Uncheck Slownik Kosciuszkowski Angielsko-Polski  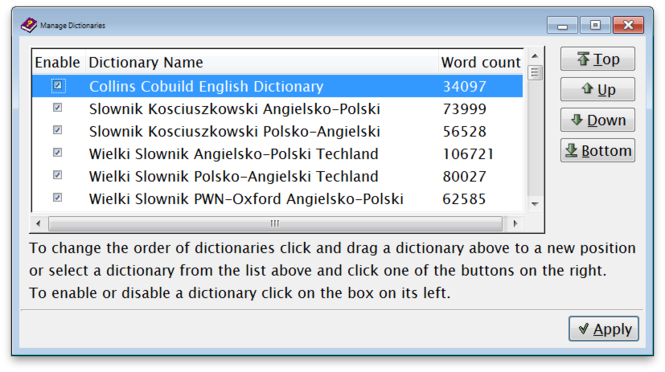coord(57,108)
